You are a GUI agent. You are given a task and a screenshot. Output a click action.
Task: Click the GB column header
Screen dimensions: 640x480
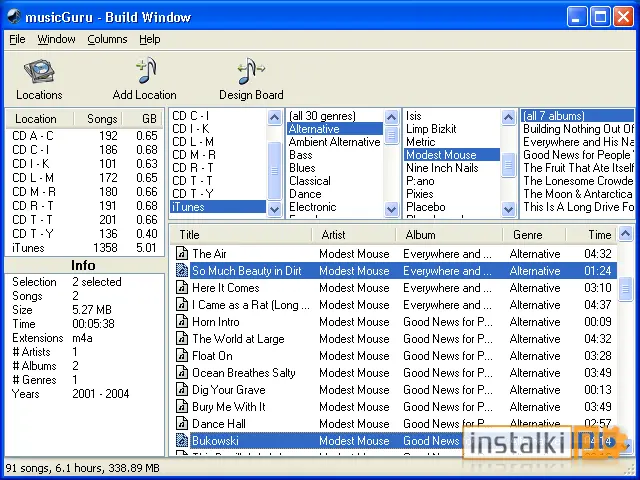tap(142, 119)
